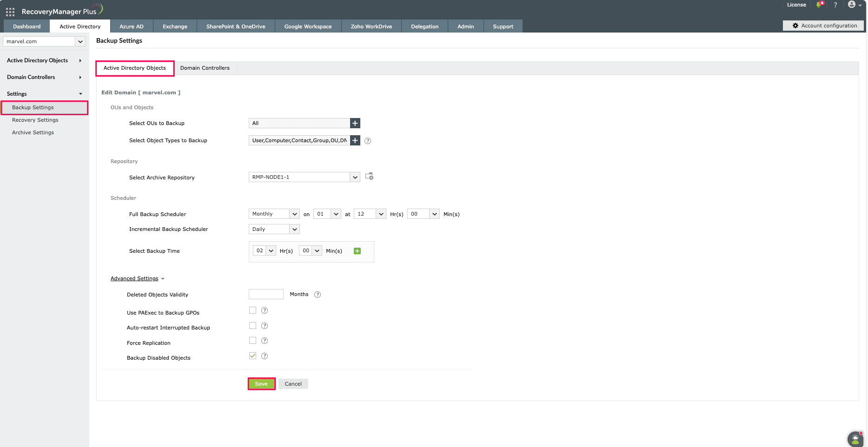The height and width of the screenshot is (447, 868).
Task: Open the full backup hour 12 dropdown
Action: tap(370, 214)
